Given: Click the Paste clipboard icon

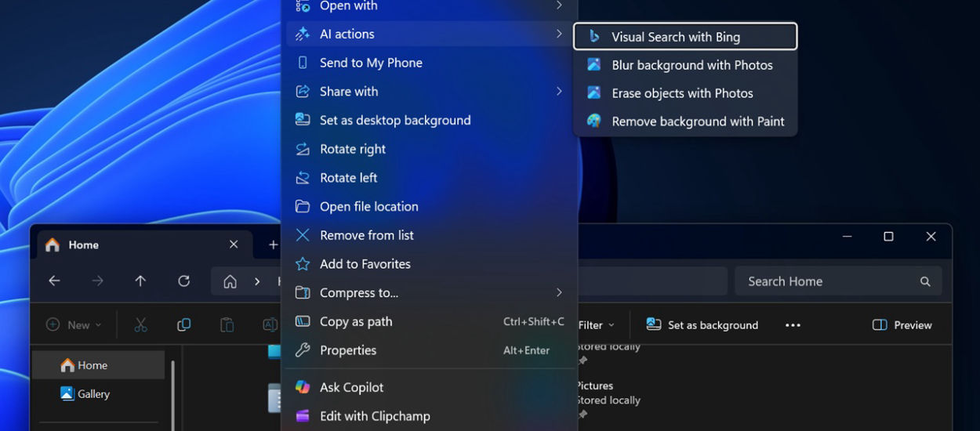Looking at the screenshot, I should 227,325.
